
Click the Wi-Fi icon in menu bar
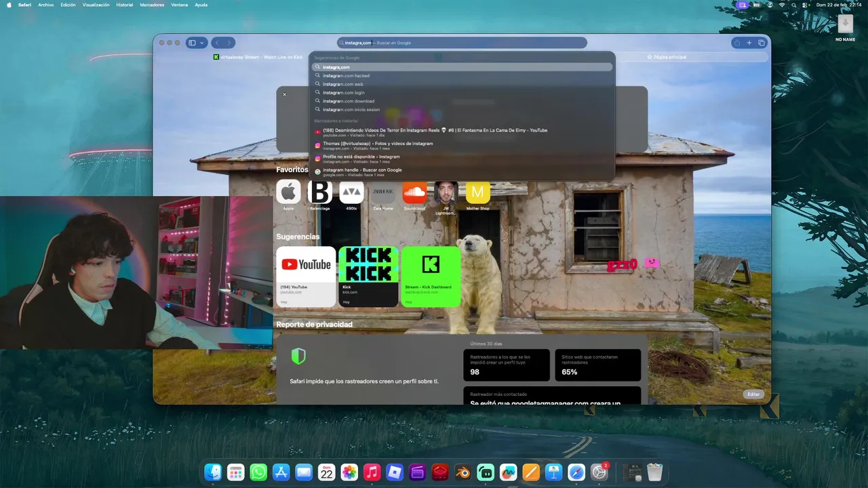782,5
